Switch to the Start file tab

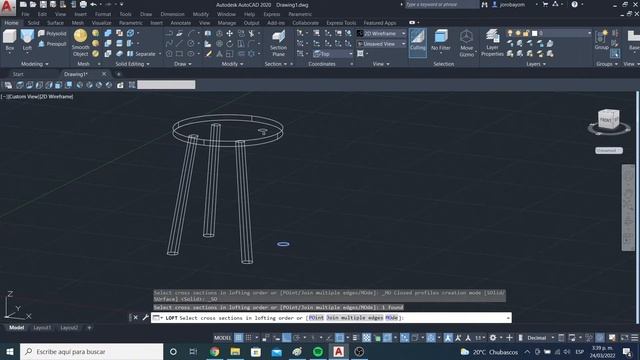18,74
